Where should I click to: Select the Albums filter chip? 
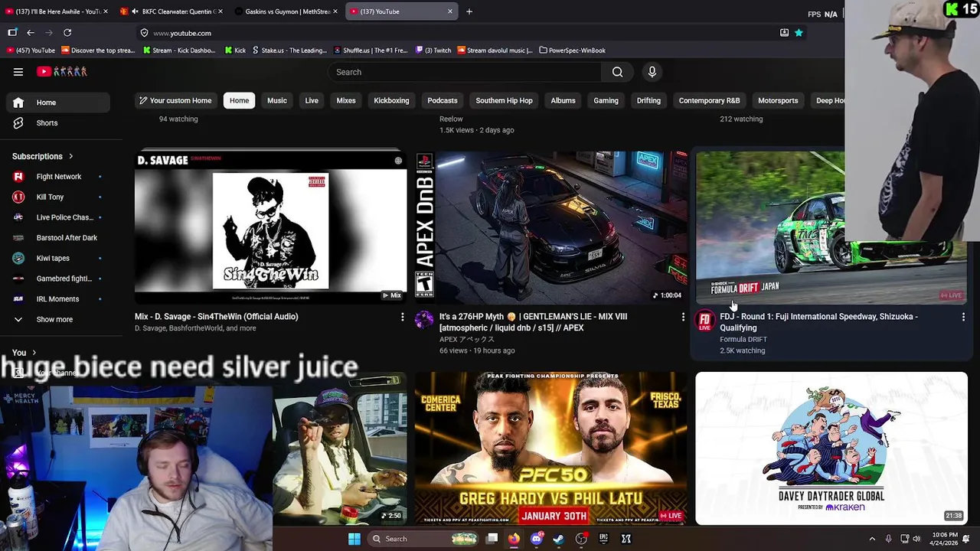[x=563, y=100]
